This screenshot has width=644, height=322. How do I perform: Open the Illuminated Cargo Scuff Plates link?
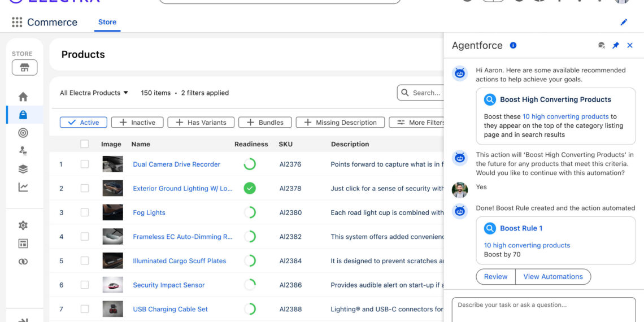coord(180,261)
